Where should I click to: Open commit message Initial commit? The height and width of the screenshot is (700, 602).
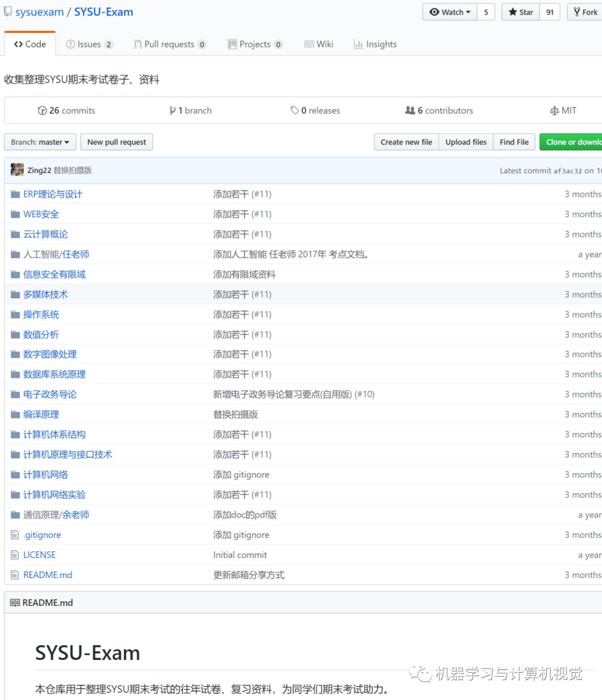pos(240,555)
